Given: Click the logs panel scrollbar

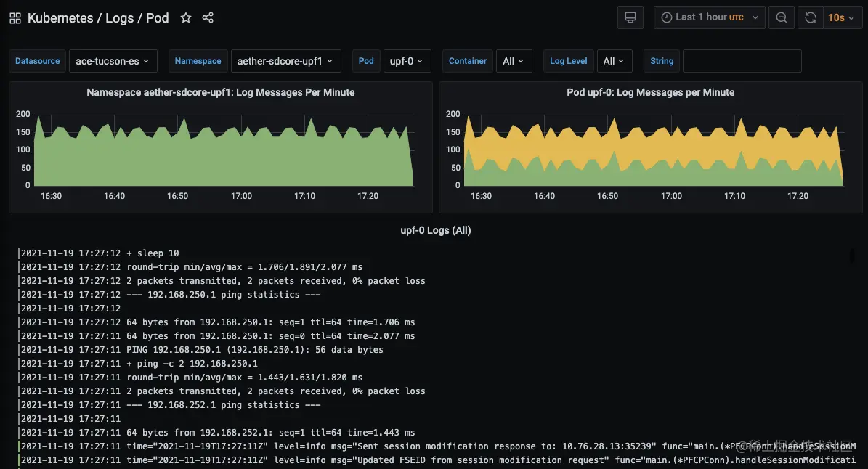Looking at the screenshot, I should (853, 256).
